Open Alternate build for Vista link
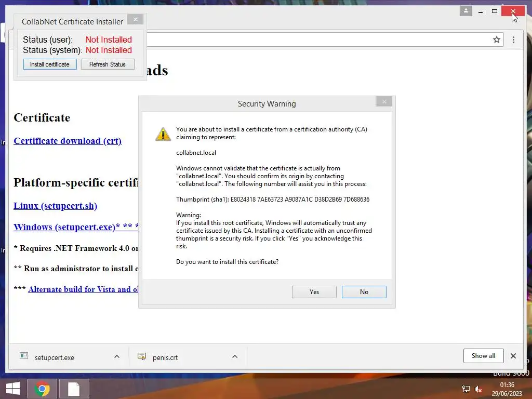 pos(83,289)
